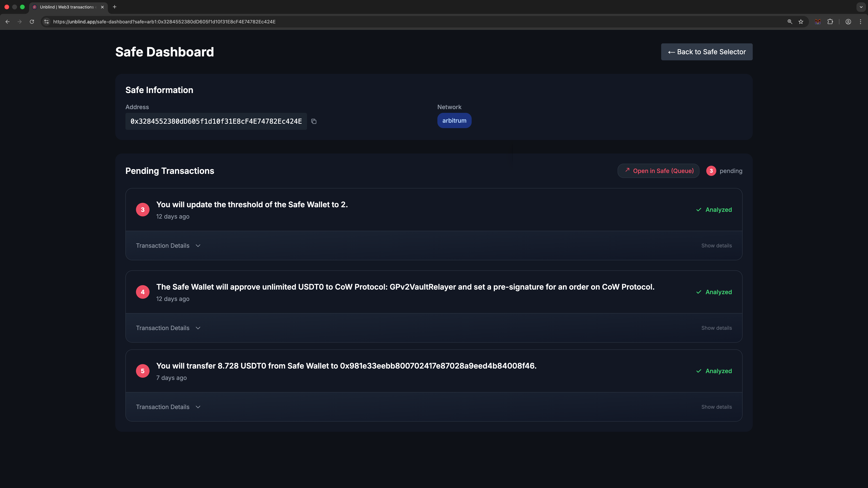Bookmark the page via the star icon
868x488 pixels.
point(801,21)
